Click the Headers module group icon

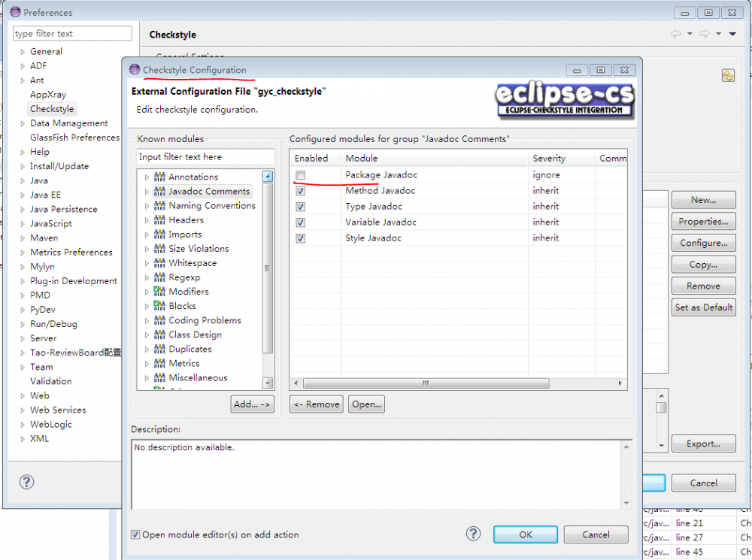click(159, 220)
